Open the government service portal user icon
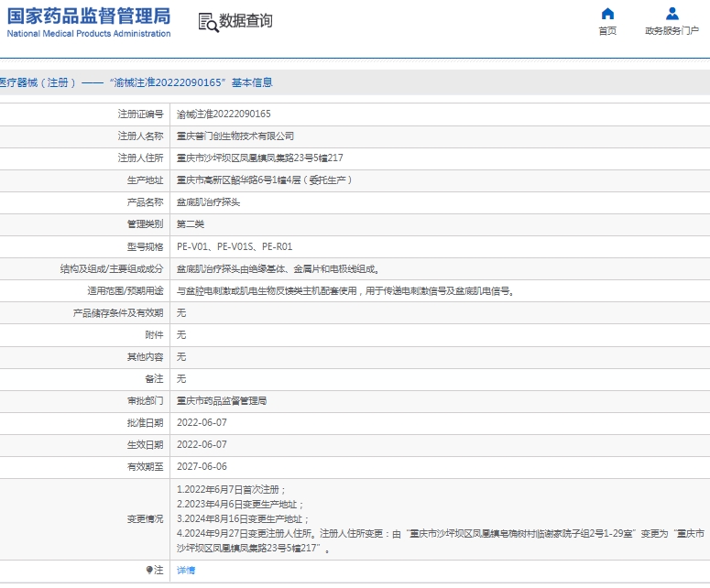The height and width of the screenshot is (588, 710). [x=672, y=14]
